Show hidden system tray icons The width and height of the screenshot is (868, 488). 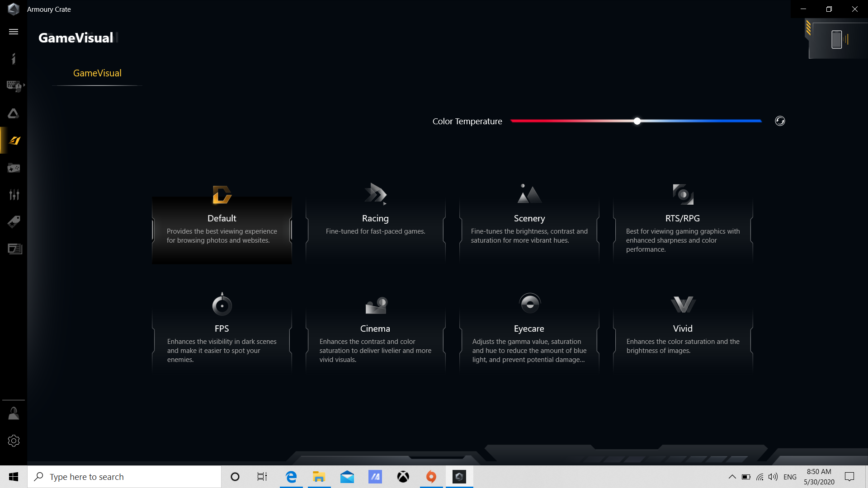pos(732,477)
